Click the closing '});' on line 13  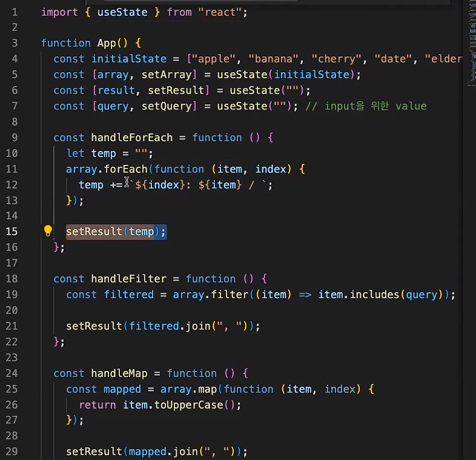(x=74, y=201)
